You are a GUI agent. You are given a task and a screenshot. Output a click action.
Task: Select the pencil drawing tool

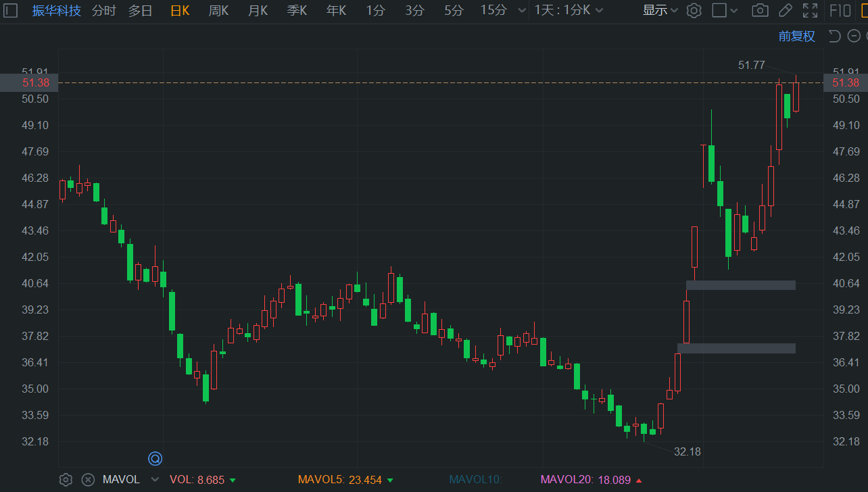[x=785, y=10]
